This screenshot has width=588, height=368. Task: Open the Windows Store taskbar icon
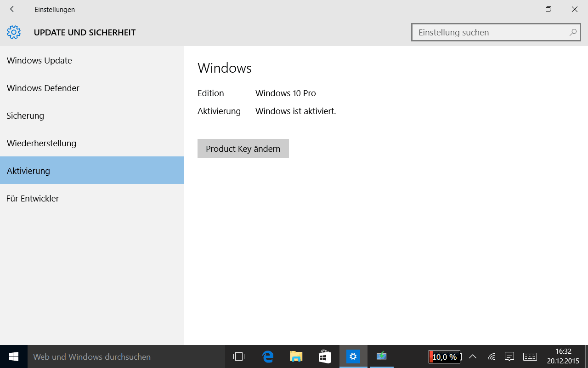(x=325, y=356)
